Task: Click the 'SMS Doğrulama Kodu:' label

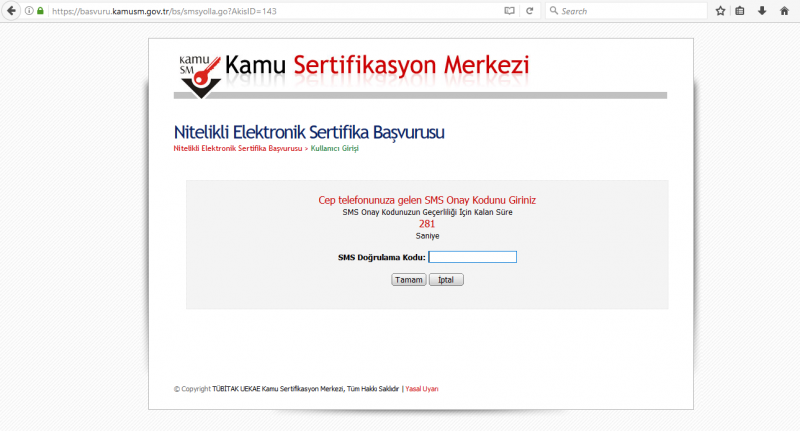Action: tap(382, 258)
